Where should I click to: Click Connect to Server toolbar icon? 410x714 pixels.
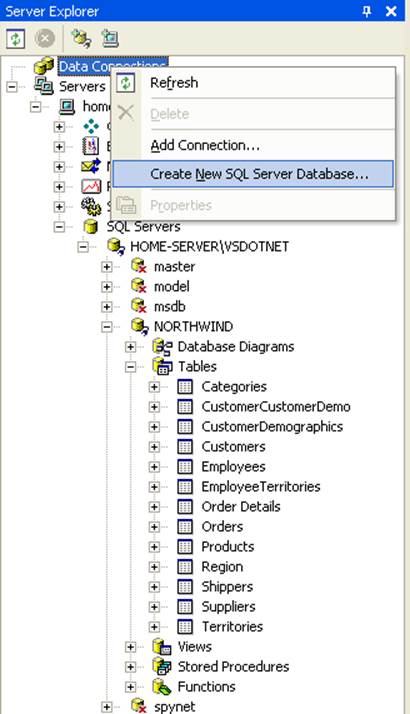click(x=109, y=38)
